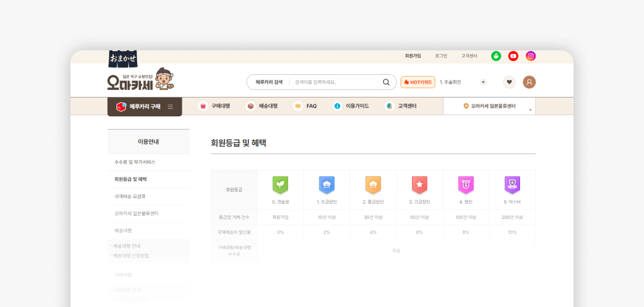Open the 오마카세 일본물류센터 dropdown arrow
This screenshot has width=644, height=307.
click(x=530, y=110)
